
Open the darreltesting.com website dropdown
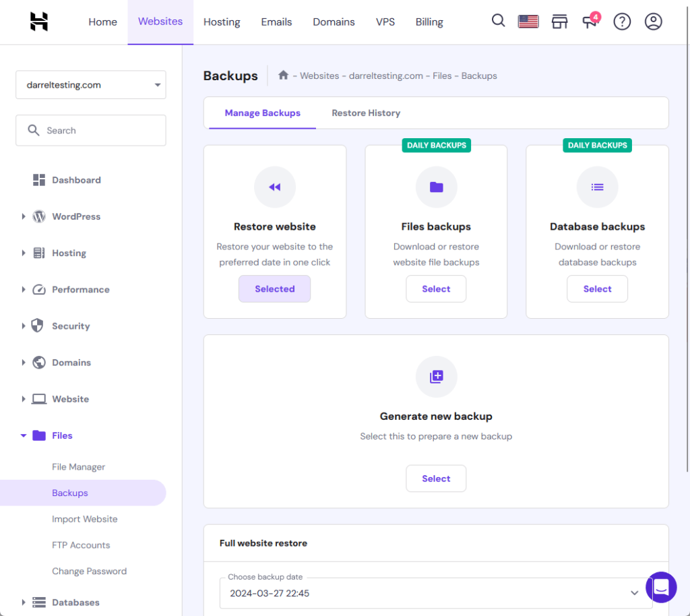point(91,85)
